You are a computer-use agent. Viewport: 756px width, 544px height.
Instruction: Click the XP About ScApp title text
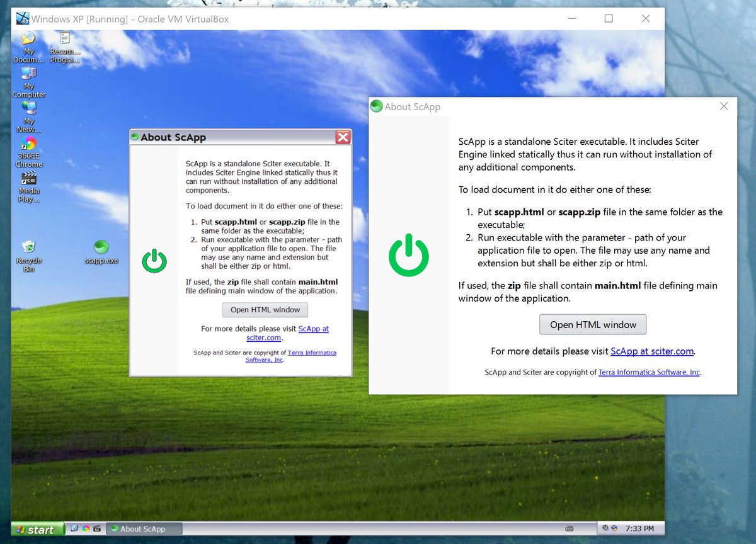[173, 137]
